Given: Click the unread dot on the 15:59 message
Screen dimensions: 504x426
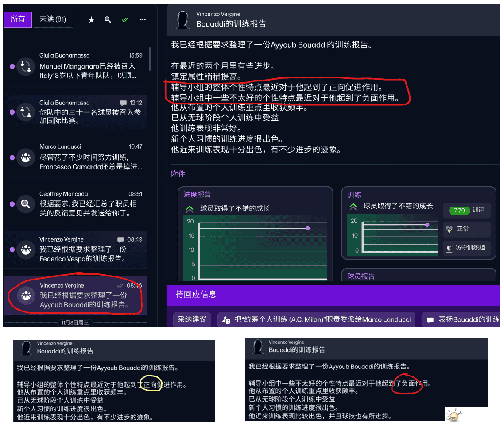Looking at the screenshot, I should (x=12, y=66).
